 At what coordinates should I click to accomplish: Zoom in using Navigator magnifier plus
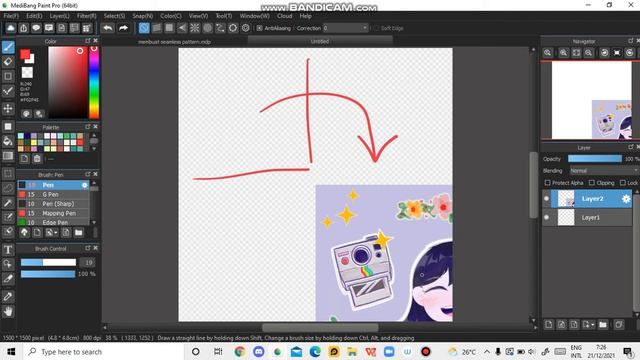click(x=563, y=53)
